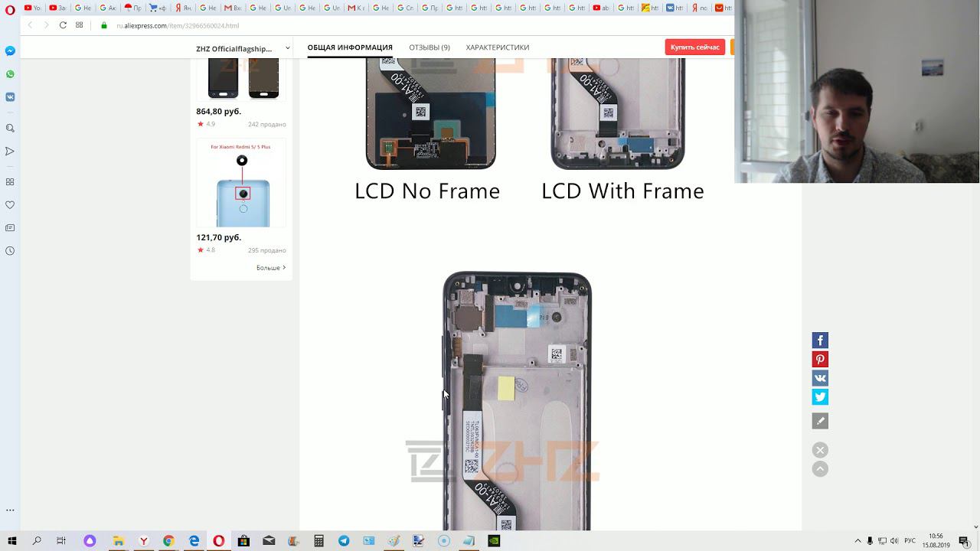Click the Больше link with chevron
This screenshot has width=980, height=551.
tap(271, 268)
